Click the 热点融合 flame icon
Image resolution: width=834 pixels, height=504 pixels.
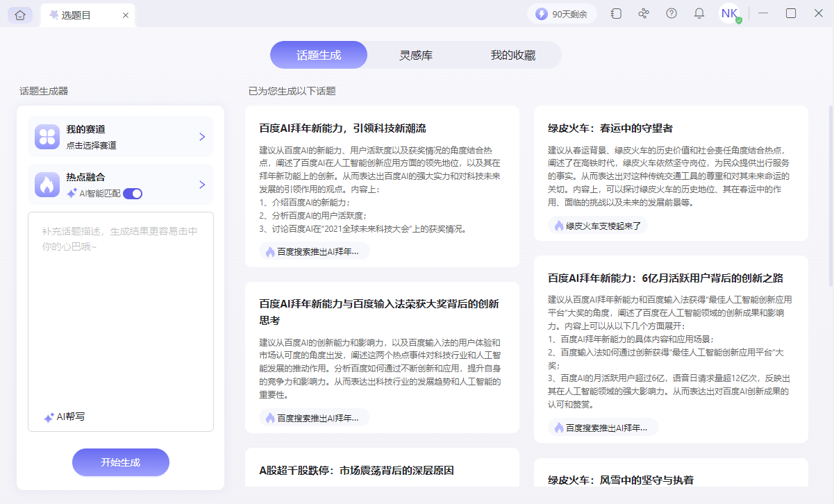47,184
